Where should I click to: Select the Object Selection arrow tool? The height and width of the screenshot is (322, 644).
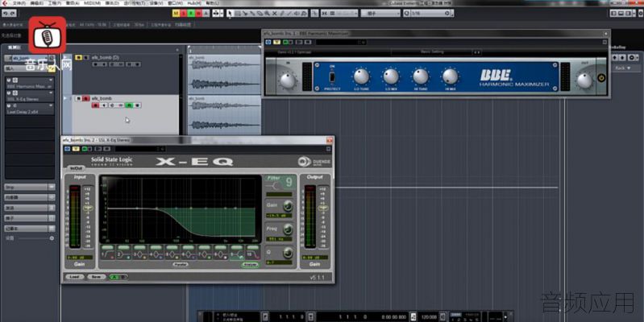tap(230, 13)
